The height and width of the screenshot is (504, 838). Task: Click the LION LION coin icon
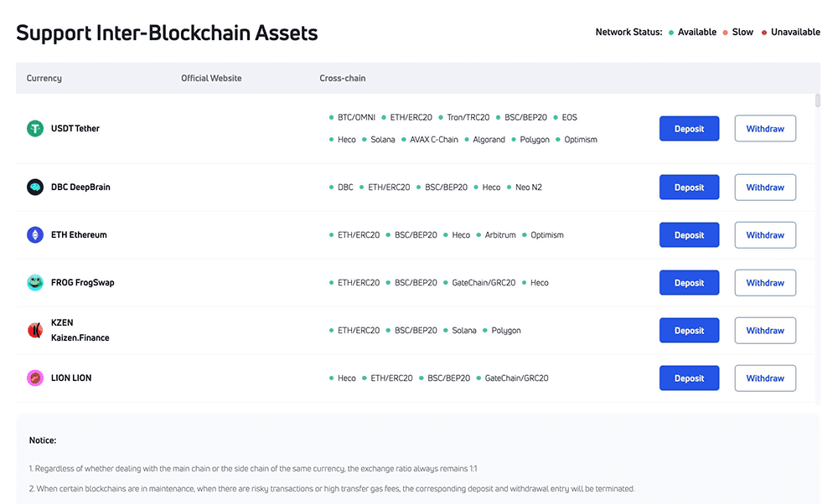[35, 378]
